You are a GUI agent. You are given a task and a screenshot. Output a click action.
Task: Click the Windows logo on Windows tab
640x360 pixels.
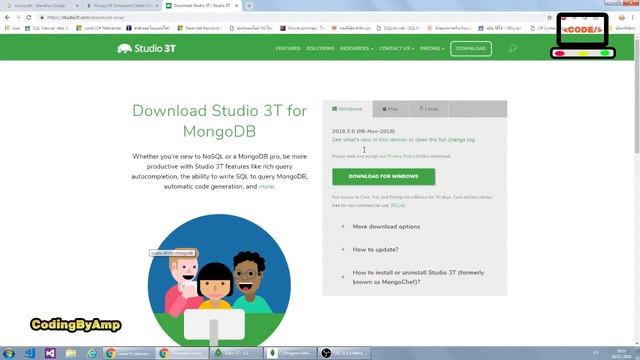pyautogui.click(x=334, y=109)
